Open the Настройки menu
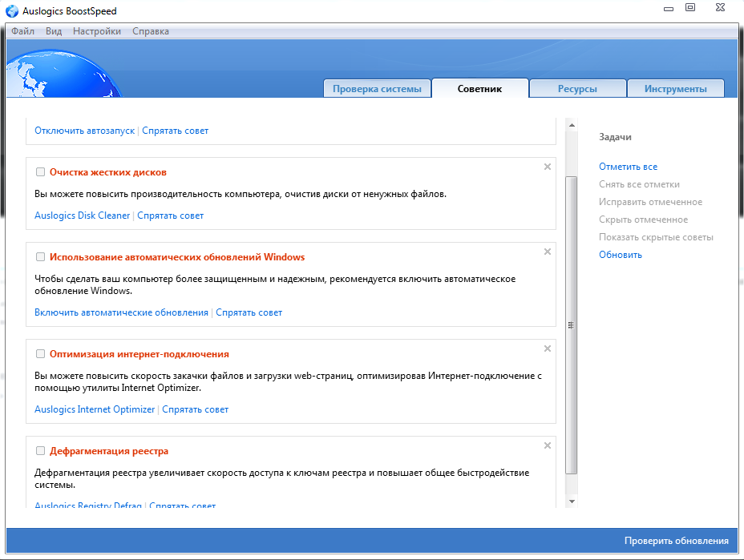The image size is (744, 560). tap(97, 31)
